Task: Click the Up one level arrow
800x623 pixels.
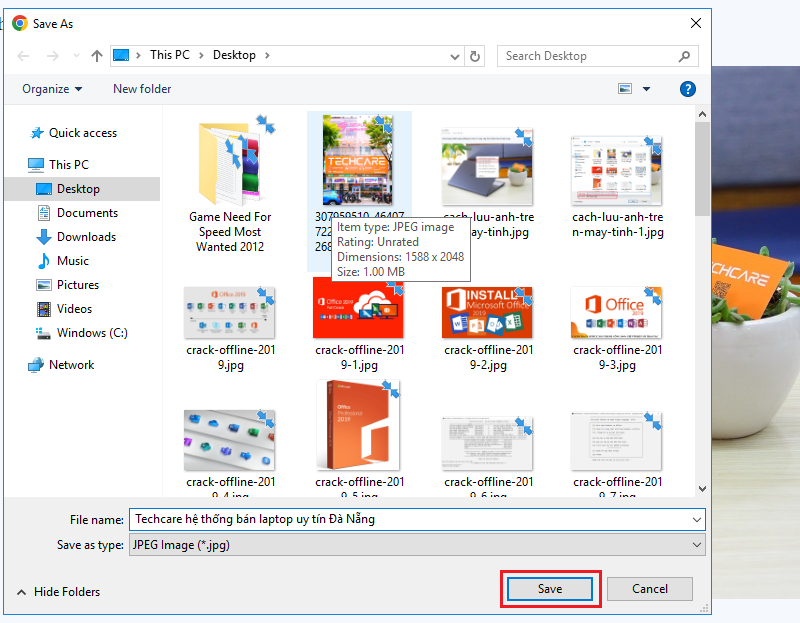Action: (97, 56)
